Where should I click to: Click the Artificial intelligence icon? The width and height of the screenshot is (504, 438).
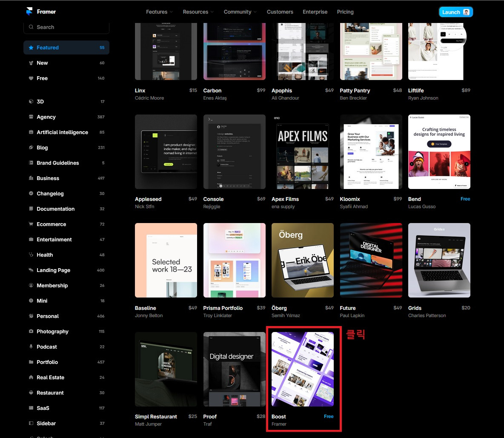click(31, 132)
